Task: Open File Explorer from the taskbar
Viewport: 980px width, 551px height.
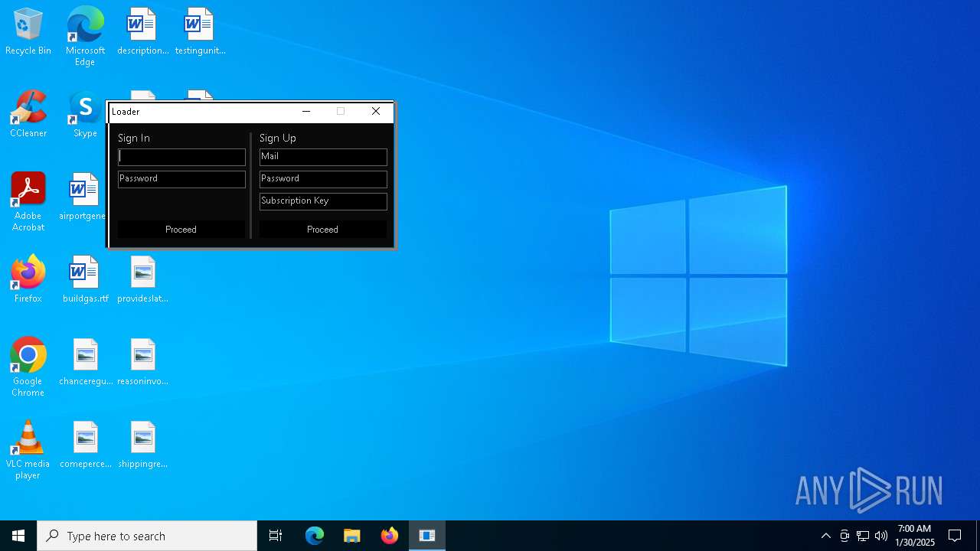Action: (351, 536)
